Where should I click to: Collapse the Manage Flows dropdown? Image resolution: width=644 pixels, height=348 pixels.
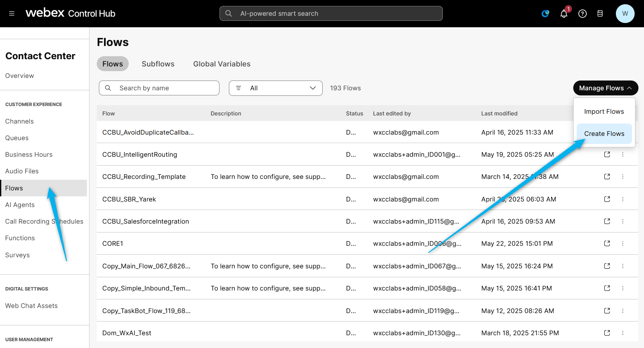(x=605, y=88)
